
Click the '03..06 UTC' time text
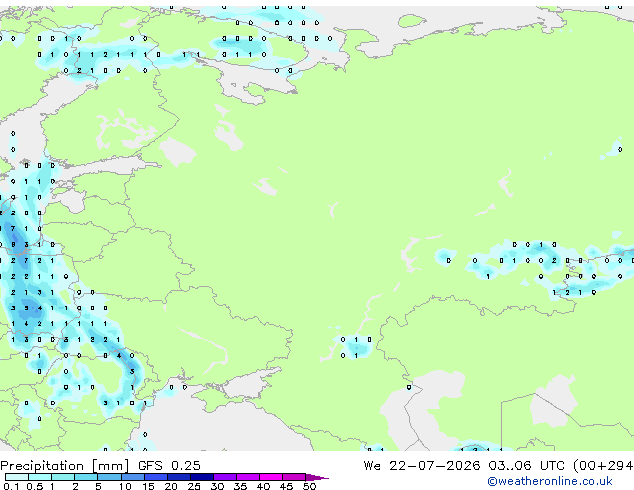coord(526,466)
